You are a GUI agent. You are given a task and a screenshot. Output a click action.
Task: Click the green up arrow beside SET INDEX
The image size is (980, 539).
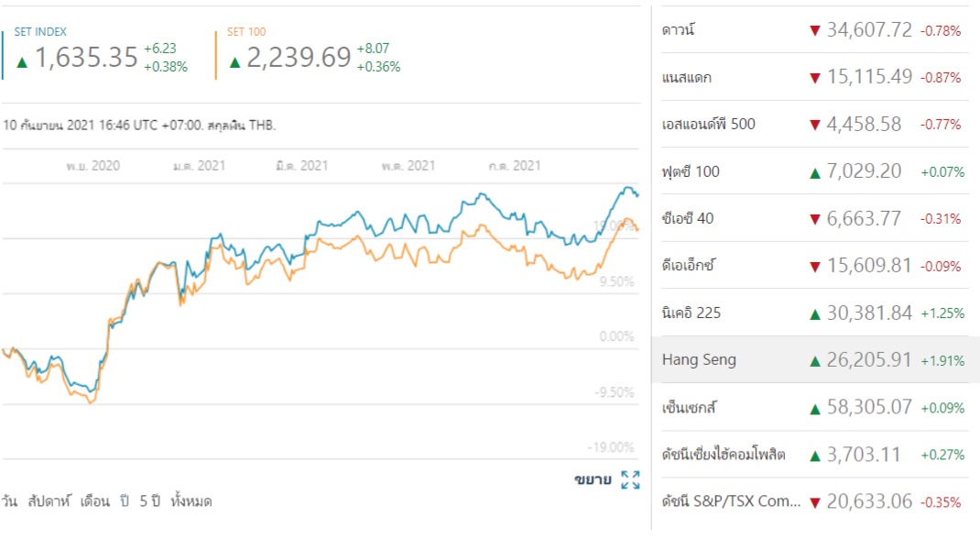(x=22, y=61)
